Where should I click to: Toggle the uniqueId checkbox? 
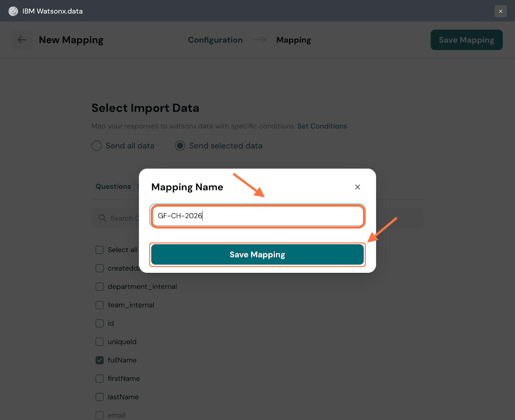pyautogui.click(x=100, y=342)
